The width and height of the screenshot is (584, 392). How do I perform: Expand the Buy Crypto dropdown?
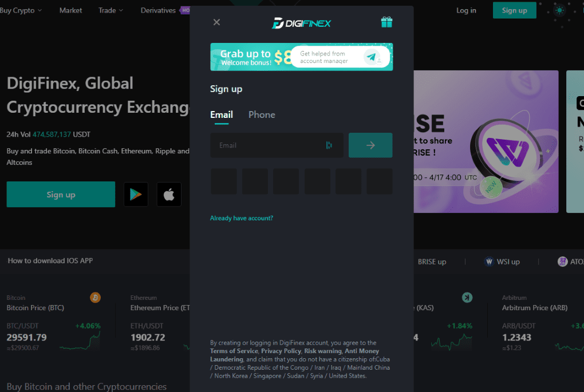(x=21, y=10)
